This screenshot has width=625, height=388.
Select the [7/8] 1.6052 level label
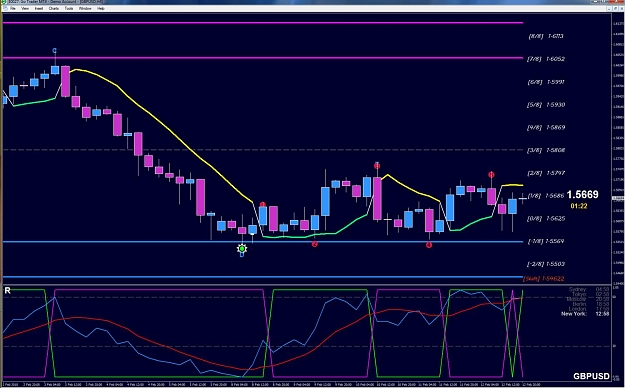[x=546, y=59]
